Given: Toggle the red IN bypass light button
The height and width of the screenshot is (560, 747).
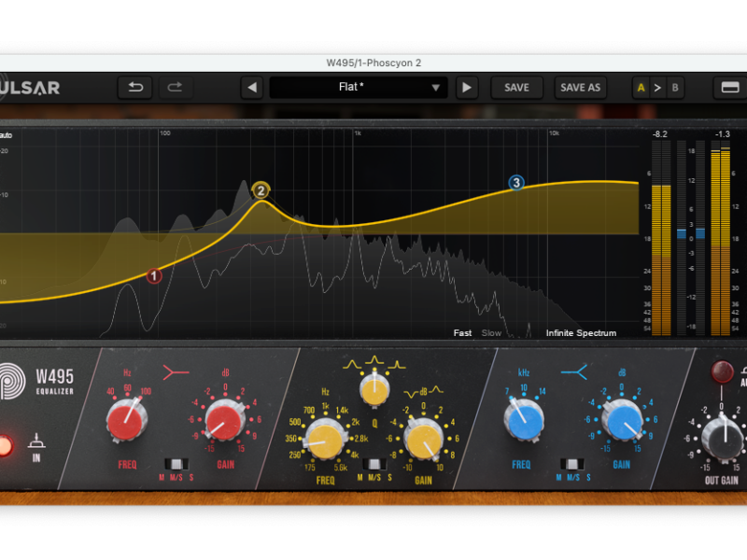Looking at the screenshot, I should 4,446.
